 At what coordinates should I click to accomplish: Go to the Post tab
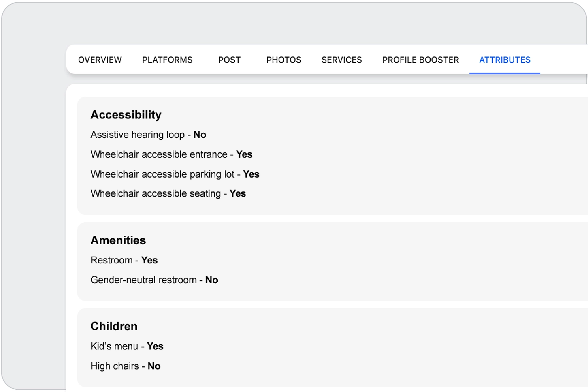click(x=229, y=60)
